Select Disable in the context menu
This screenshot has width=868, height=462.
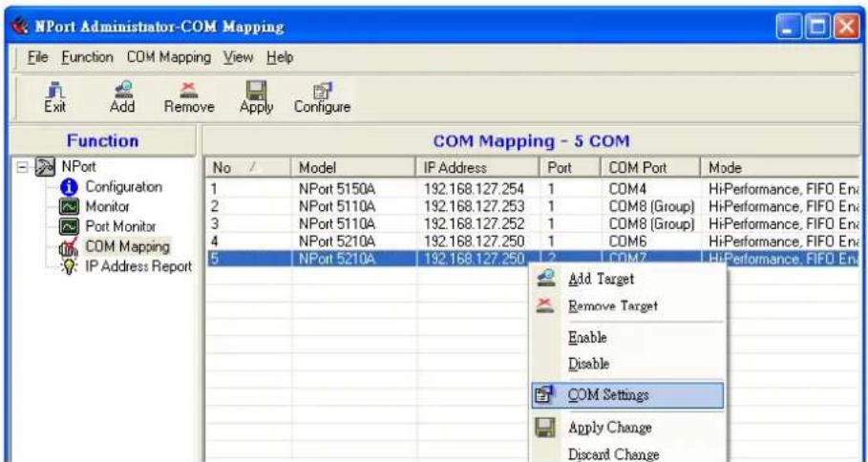click(588, 364)
